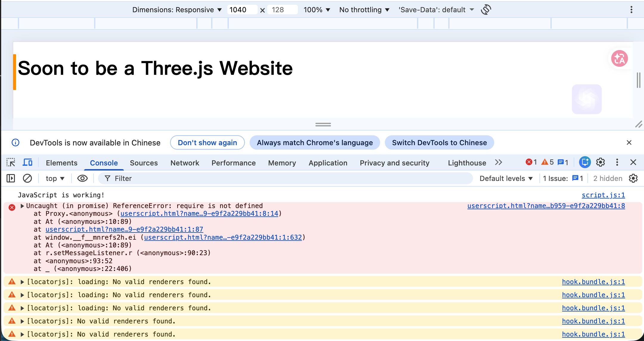The width and height of the screenshot is (644, 341).
Task: Clear the console
Action: pyautogui.click(x=27, y=178)
